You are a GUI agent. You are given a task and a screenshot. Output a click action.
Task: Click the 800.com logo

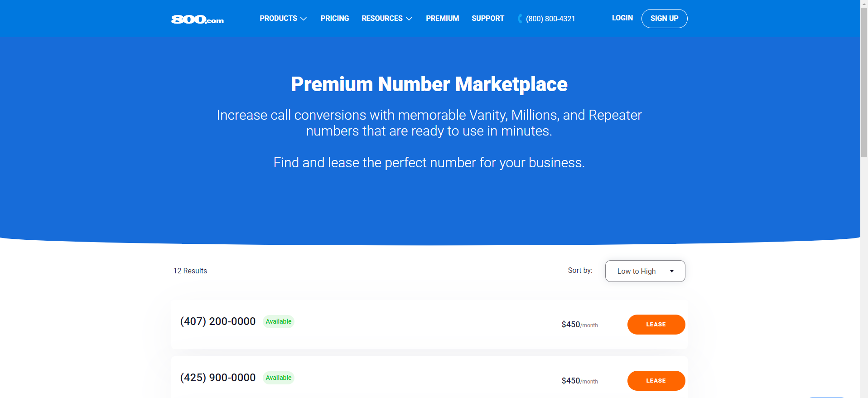tap(197, 19)
